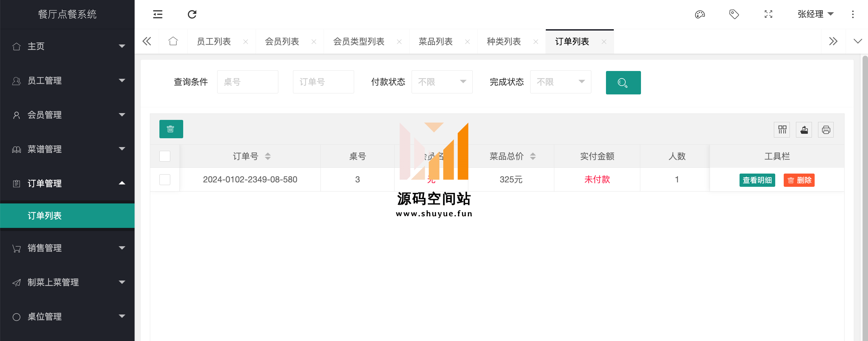This screenshot has width=868, height=341.
Task: Expand the 员工管理 sidebar menu
Action: tap(67, 80)
